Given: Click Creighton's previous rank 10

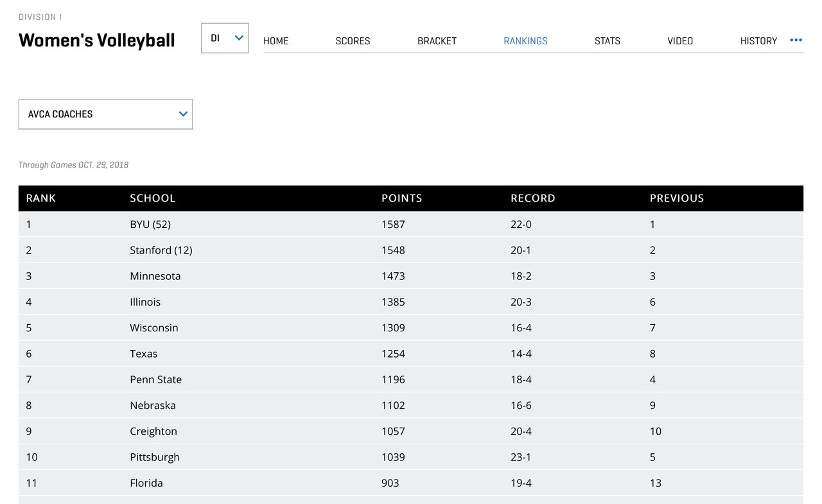Looking at the screenshot, I should pyautogui.click(x=656, y=431).
